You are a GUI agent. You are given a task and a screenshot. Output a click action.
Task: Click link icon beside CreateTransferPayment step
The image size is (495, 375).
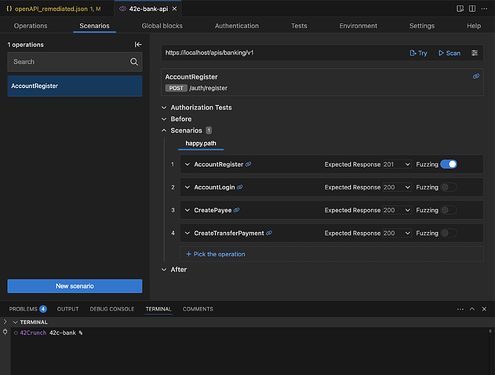269,233
